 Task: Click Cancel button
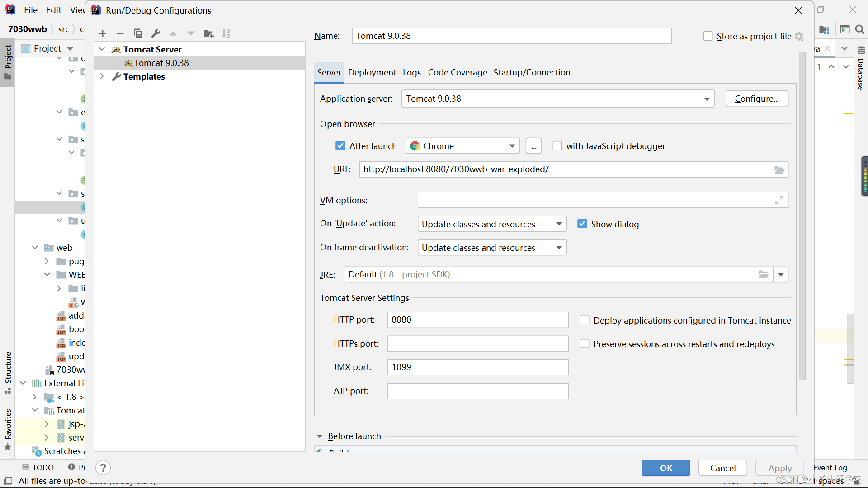pyautogui.click(x=722, y=468)
